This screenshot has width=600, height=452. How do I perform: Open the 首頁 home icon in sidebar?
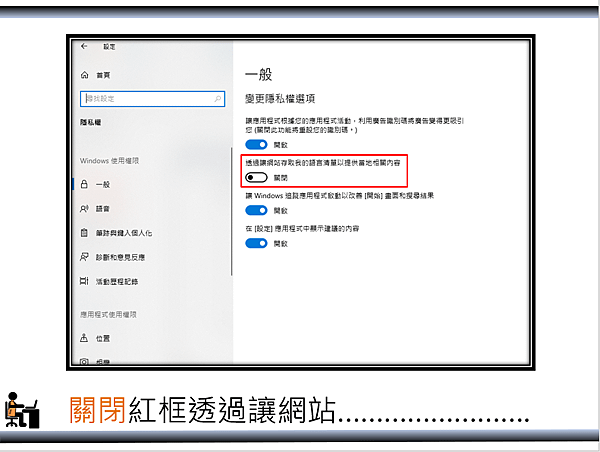pyautogui.click(x=85, y=75)
